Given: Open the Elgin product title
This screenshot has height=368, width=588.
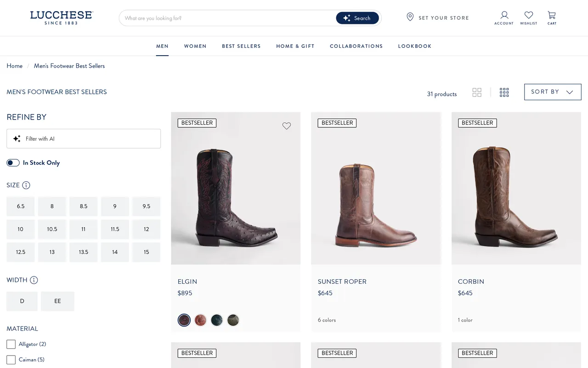Looking at the screenshot, I should pyautogui.click(x=187, y=282).
